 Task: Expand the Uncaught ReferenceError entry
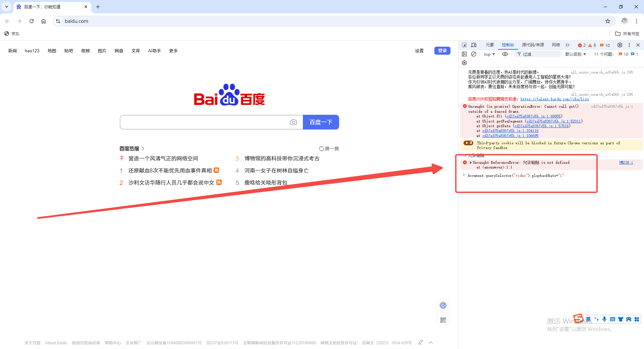click(x=471, y=162)
